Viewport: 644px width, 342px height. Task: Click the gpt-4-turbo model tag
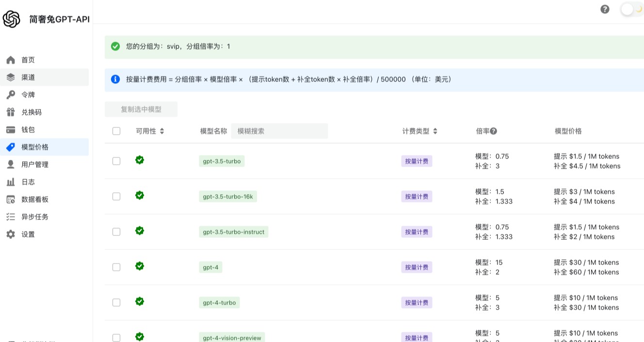point(219,302)
